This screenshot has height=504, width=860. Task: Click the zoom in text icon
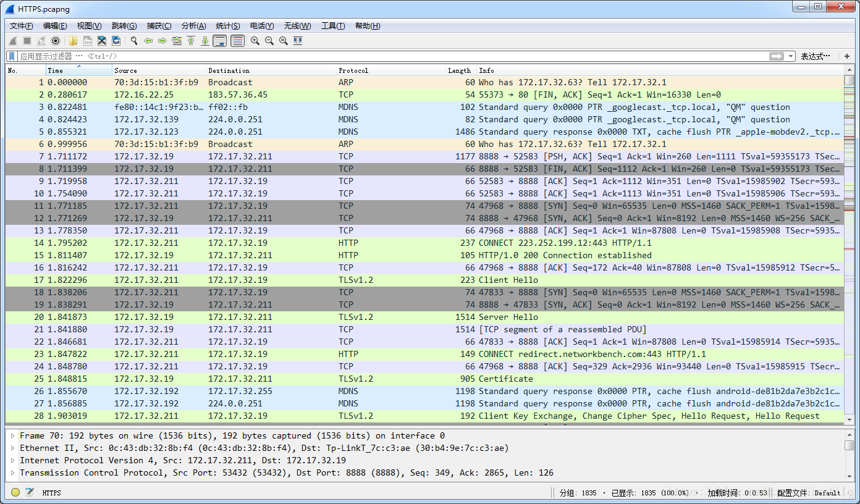[x=255, y=41]
